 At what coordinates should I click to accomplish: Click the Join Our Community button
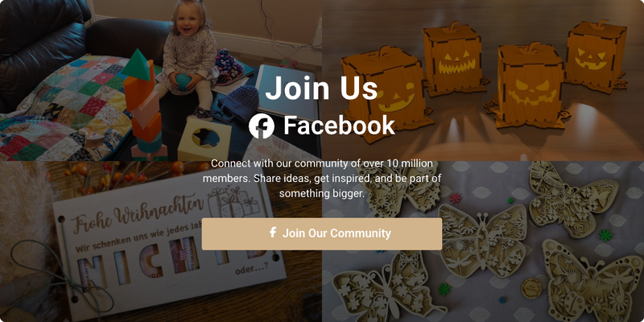point(321,233)
